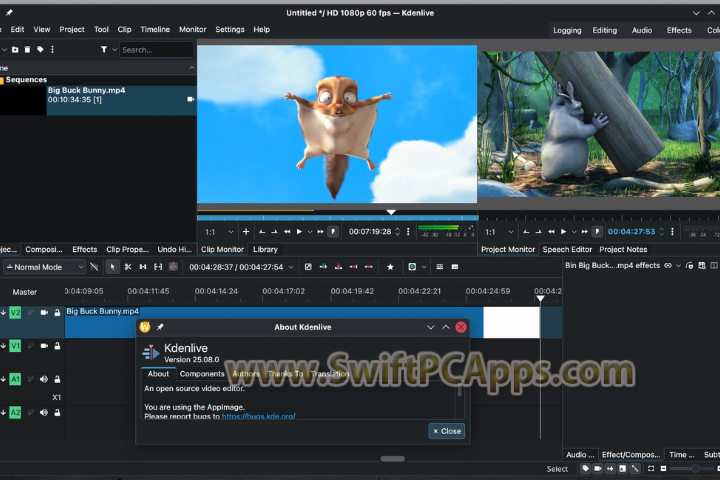Image resolution: width=720 pixels, height=480 pixels.
Task: Toggle marker flag button in Clip Monitor
Action: coord(333,232)
